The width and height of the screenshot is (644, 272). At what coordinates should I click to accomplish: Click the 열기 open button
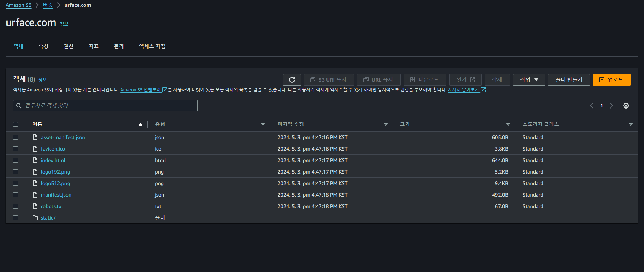465,80
